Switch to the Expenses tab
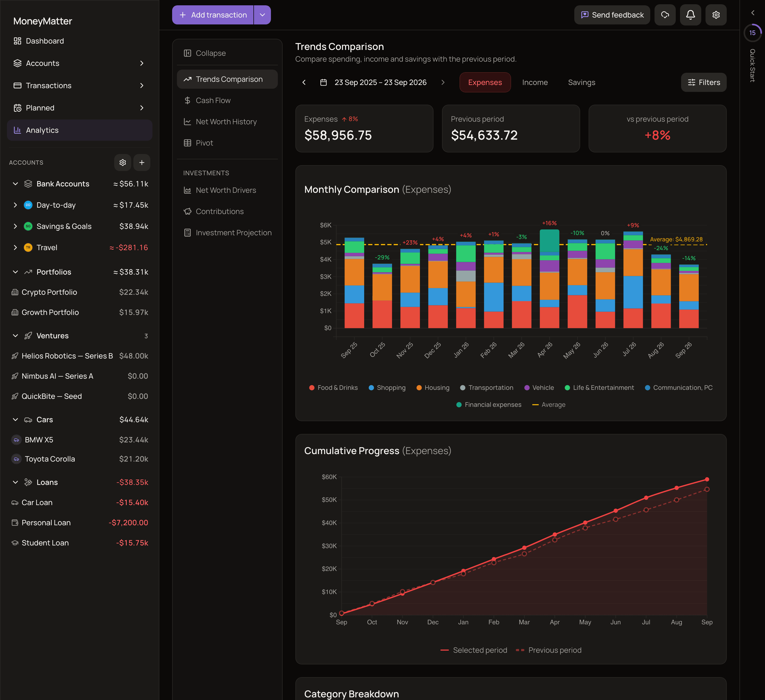The image size is (765, 700). 485,82
